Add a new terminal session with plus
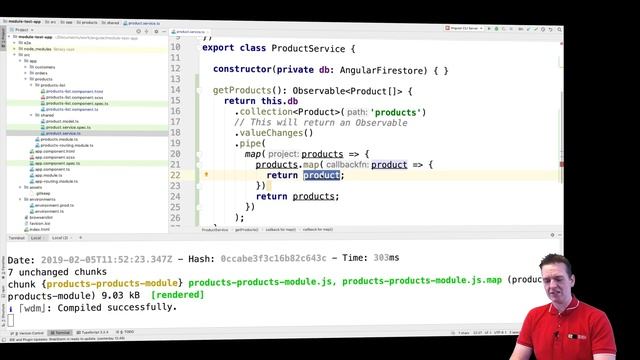Image resolution: width=640 pixels, height=360 pixels. pos(80,238)
